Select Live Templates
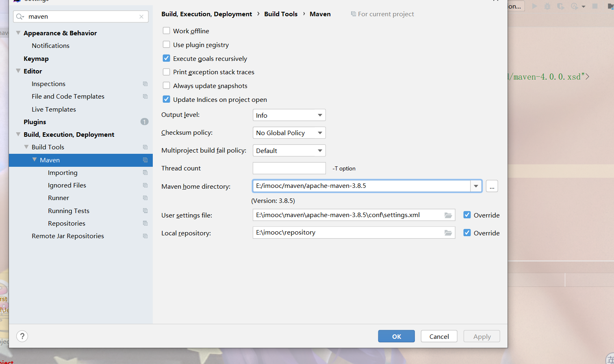This screenshot has height=364, width=614. click(x=54, y=109)
